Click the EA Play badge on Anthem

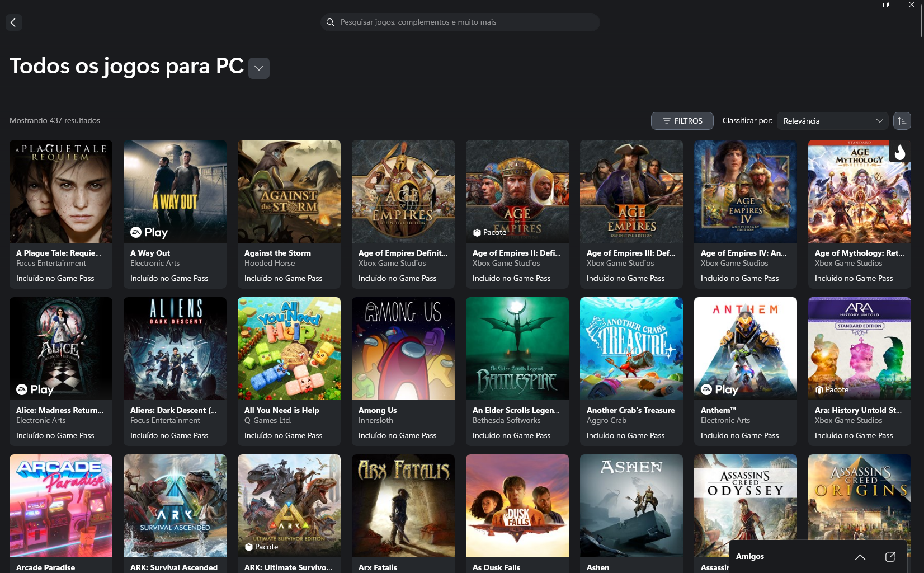(719, 389)
